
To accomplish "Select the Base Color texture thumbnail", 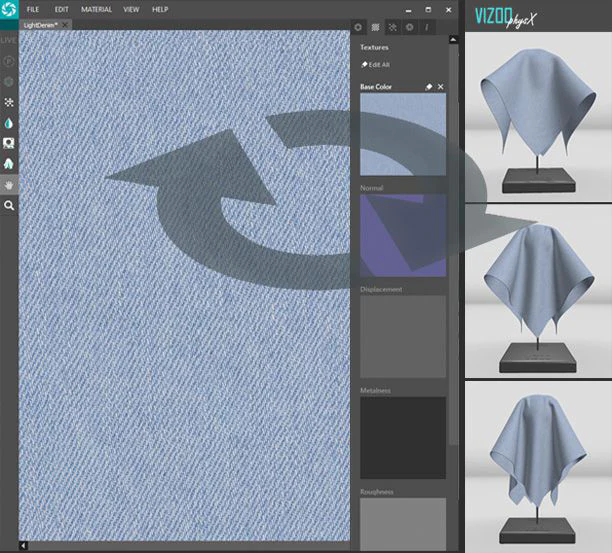I will click(x=403, y=134).
